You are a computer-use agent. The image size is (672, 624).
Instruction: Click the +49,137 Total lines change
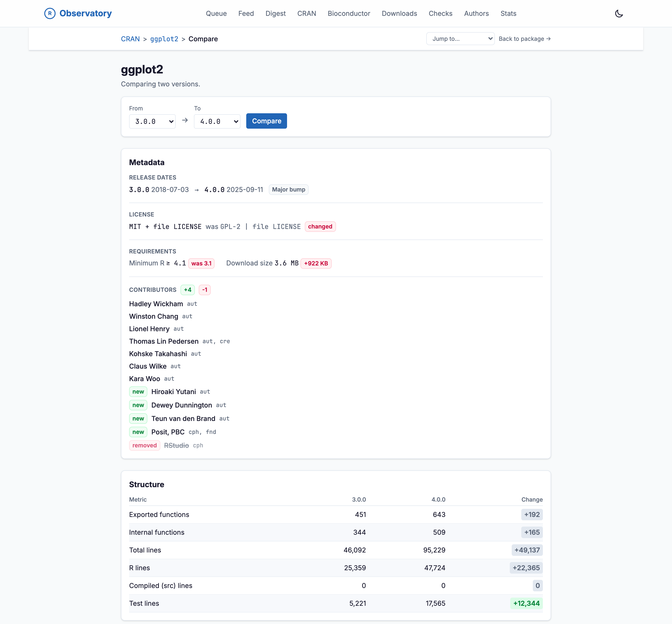(527, 550)
